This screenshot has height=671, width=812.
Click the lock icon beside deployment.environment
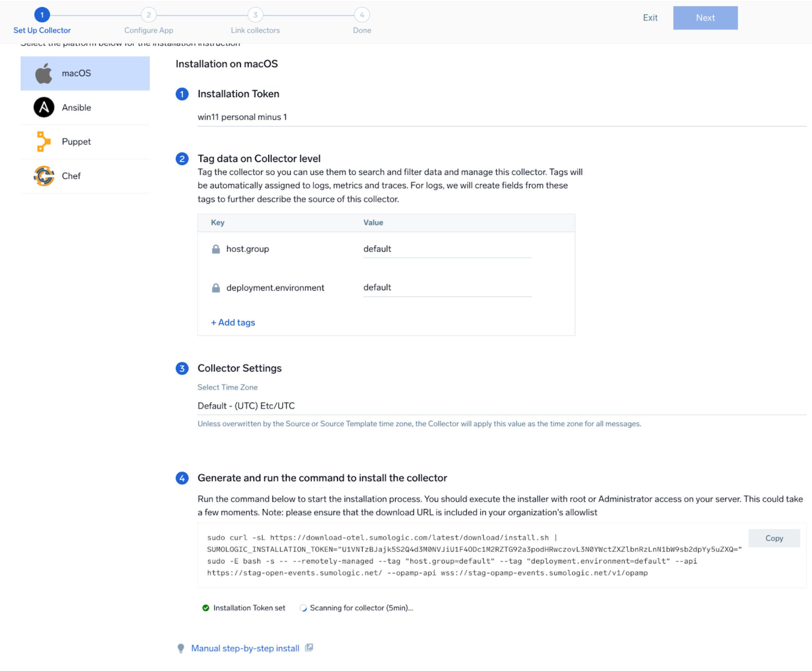216,288
